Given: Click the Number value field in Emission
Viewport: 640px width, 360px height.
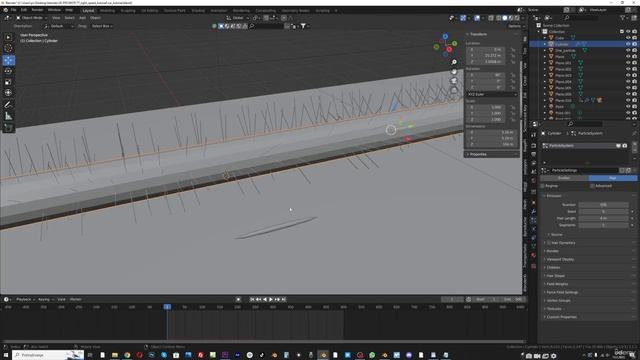Looking at the screenshot, I should coord(603,205).
